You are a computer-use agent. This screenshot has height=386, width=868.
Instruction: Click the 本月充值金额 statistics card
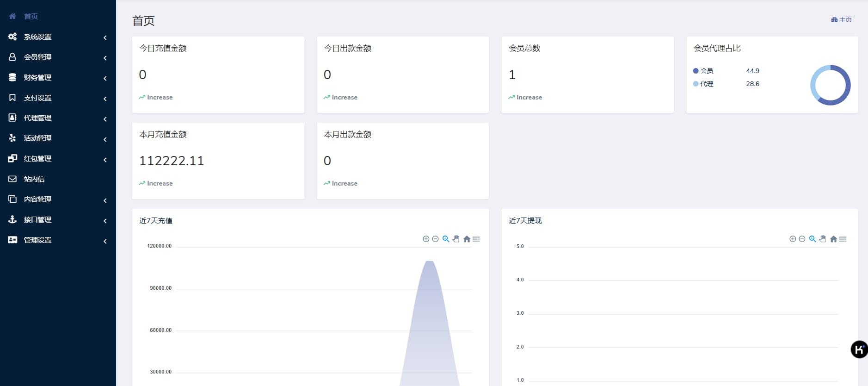[218, 161]
